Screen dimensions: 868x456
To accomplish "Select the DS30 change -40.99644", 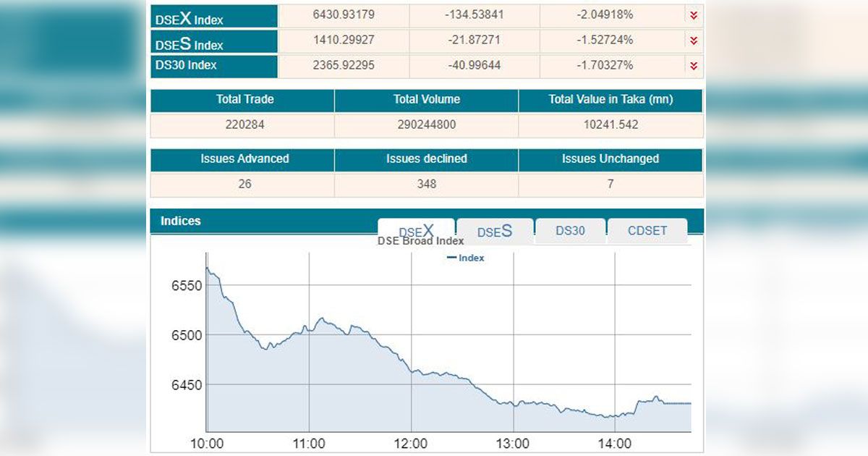I will 474,65.
